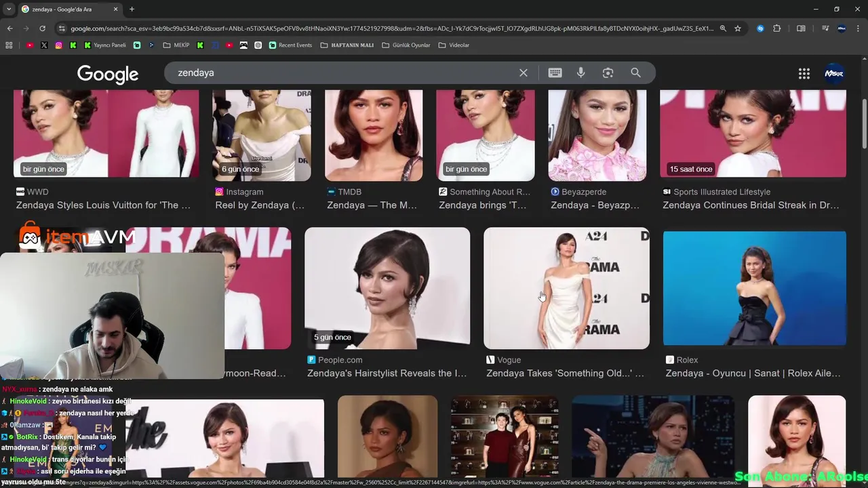868x488 pixels.
Task: Click the address bar URL
Action: [x=392, y=28]
